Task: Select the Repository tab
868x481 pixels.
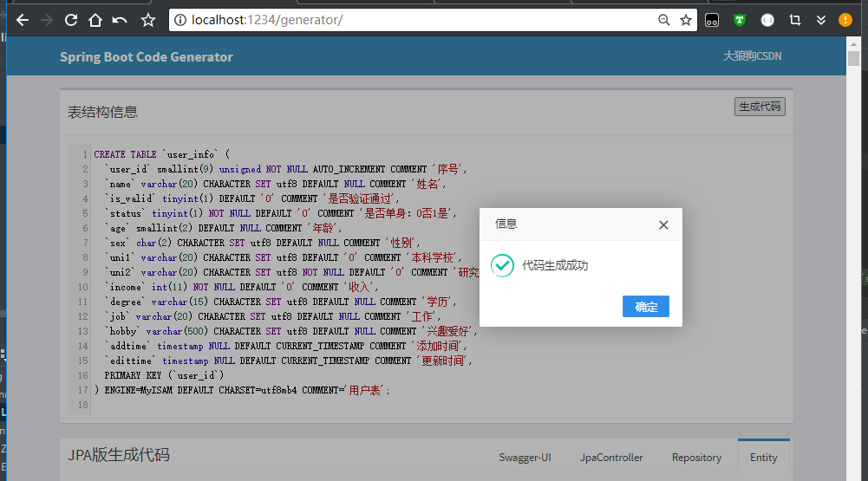Action: pyautogui.click(x=696, y=457)
